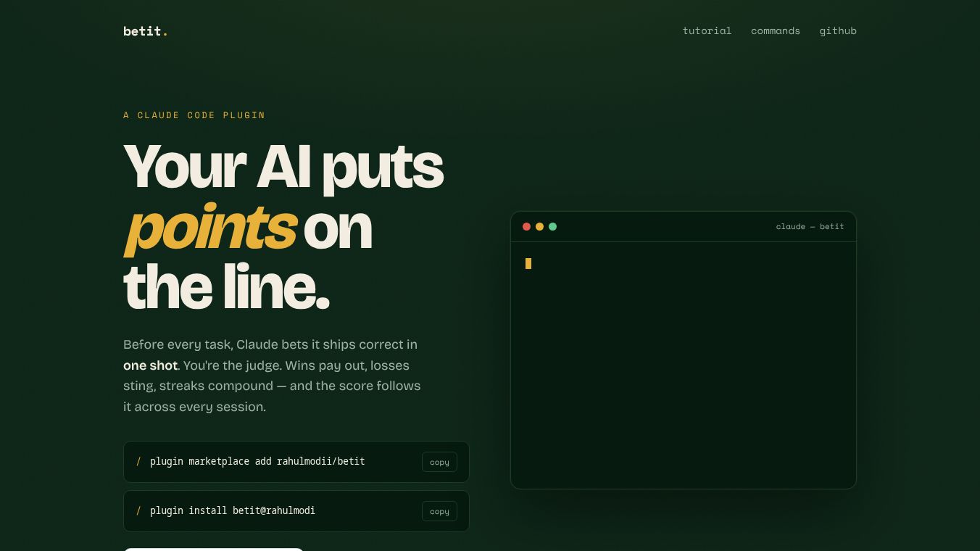980x551 pixels.
Task: Copy the plugin install betit@rahulmodi command
Action: tap(439, 511)
